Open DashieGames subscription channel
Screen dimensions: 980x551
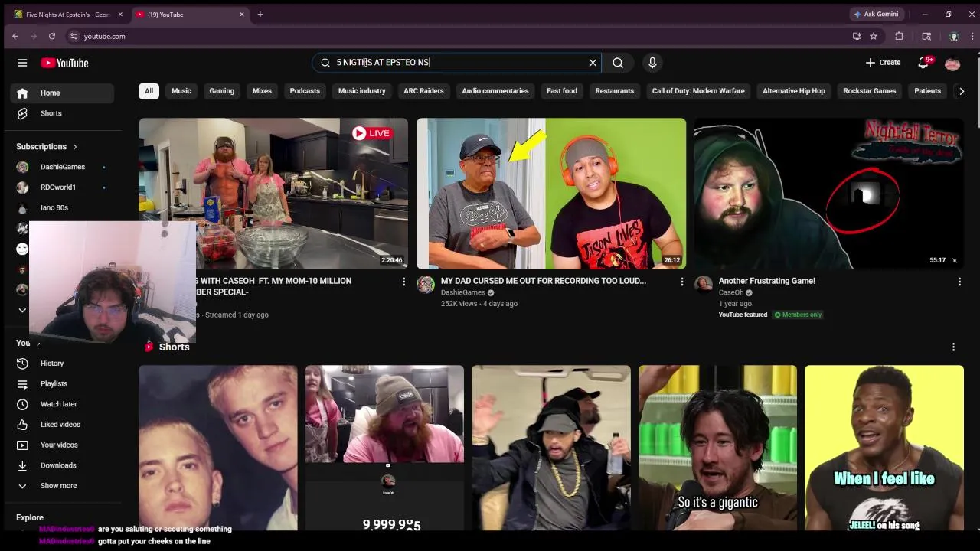click(x=62, y=167)
